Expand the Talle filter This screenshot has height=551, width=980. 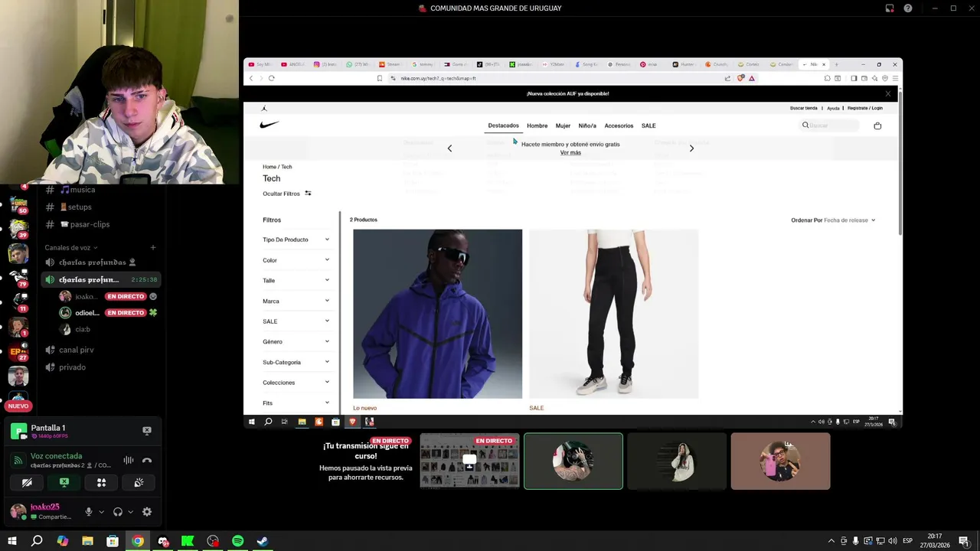click(x=296, y=280)
